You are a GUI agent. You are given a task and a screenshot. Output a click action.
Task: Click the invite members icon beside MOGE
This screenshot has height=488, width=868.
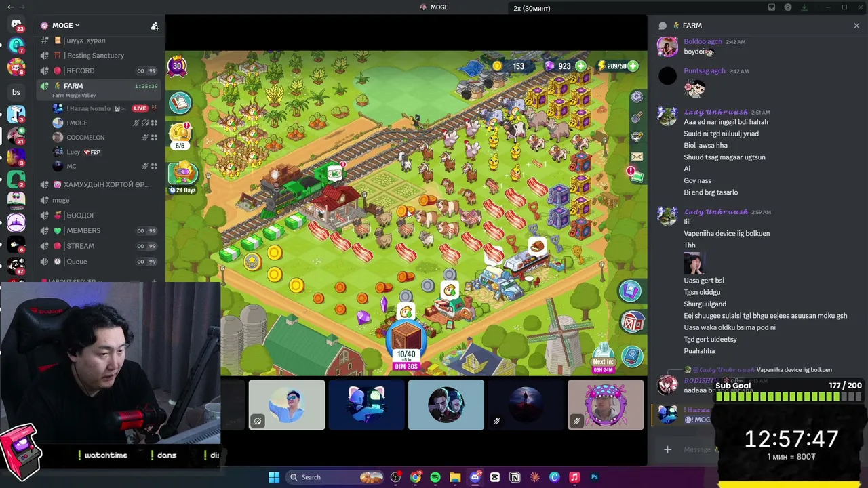point(155,26)
